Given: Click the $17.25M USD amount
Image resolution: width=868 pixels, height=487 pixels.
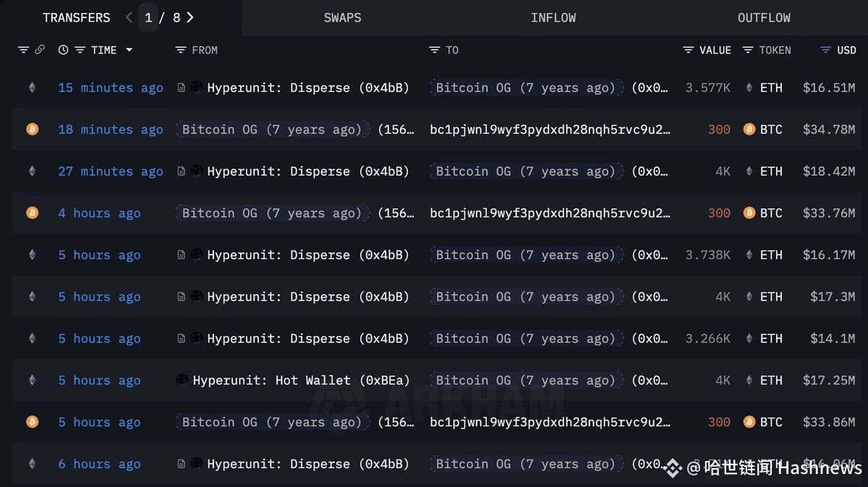Looking at the screenshot, I should click(829, 380).
